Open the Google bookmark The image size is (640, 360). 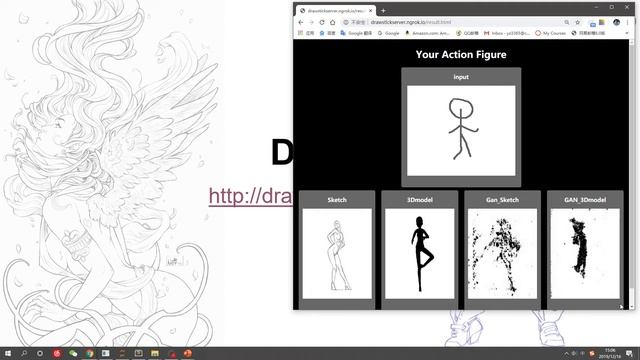(389, 33)
